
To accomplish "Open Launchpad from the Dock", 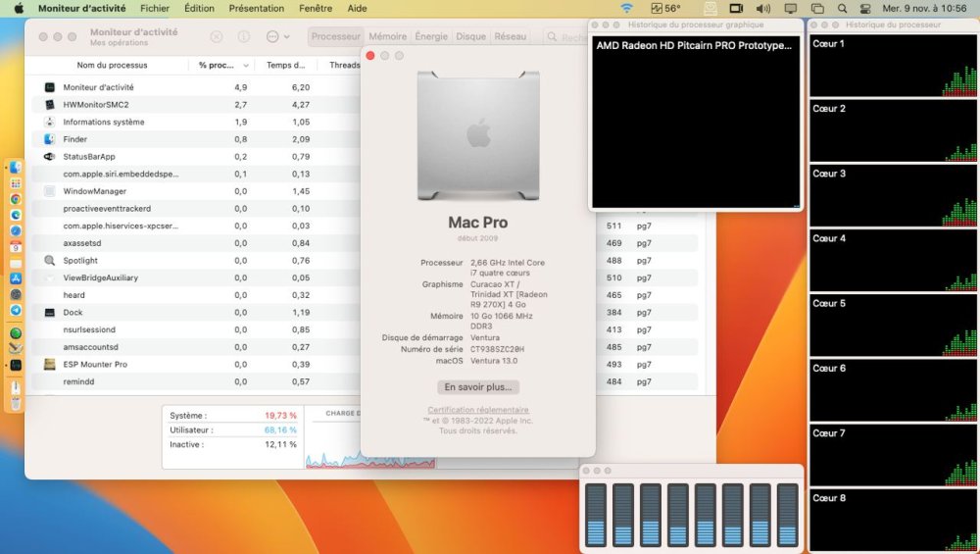I will [x=16, y=183].
